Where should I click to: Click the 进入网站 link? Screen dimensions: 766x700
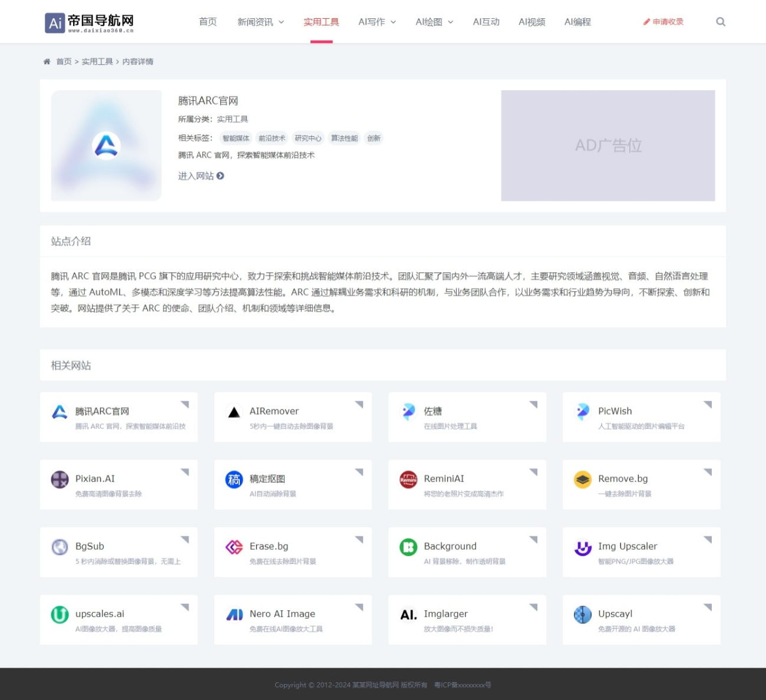click(x=201, y=176)
